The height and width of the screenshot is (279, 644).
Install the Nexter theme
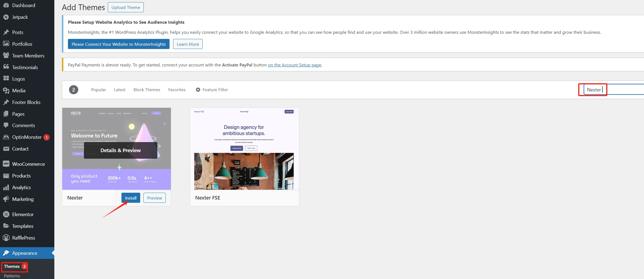131,198
